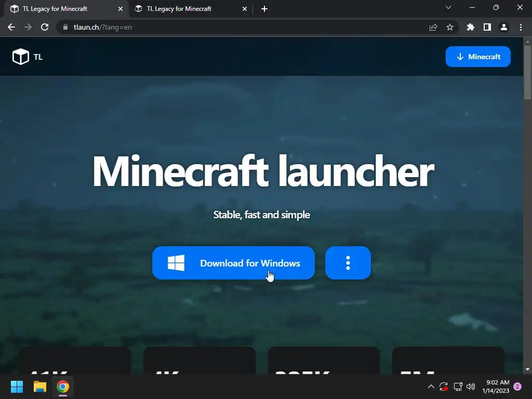View site lock security info
This screenshot has height=399, width=532.
65,27
